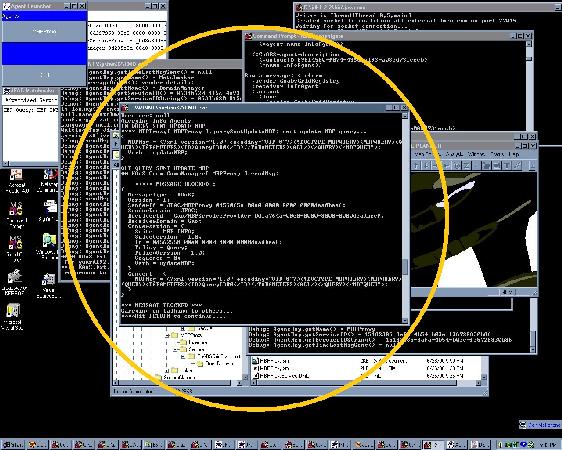This screenshot has width=562, height=450.
Task: Open the wrench tool desktop shortcut icon
Action: point(14,277)
